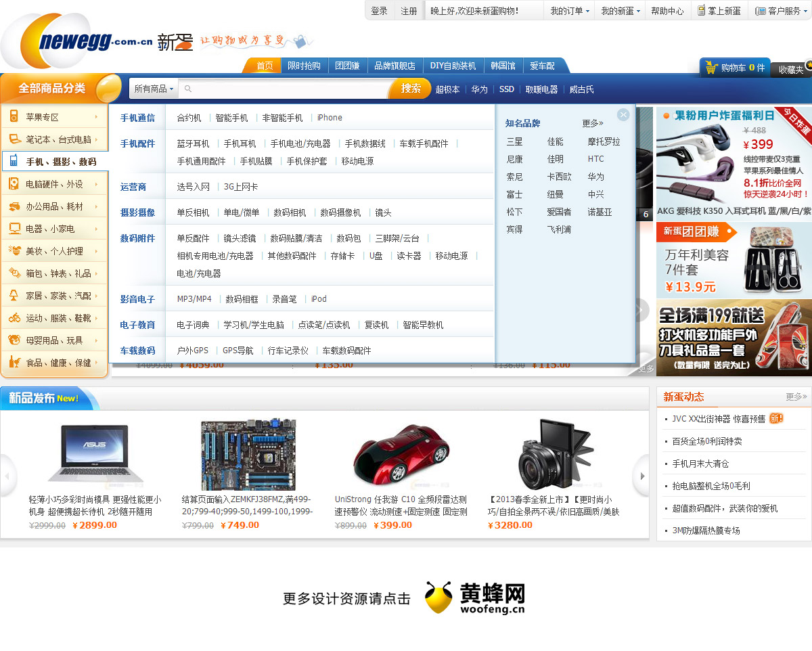This screenshot has height=651, width=812.
Task: Show next new products with right arrow
Action: pyautogui.click(x=641, y=475)
